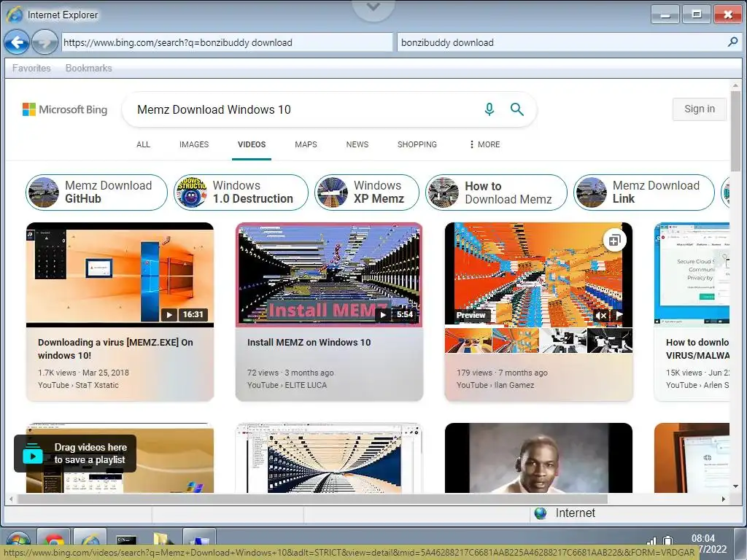Viewport: 747px width, 560px height.
Task: Click the Internet Explorer taskbar icon
Action: click(x=90, y=542)
